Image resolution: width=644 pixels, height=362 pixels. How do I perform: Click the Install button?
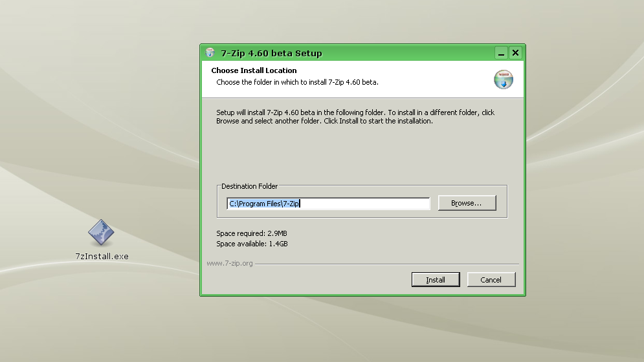[x=436, y=279]
